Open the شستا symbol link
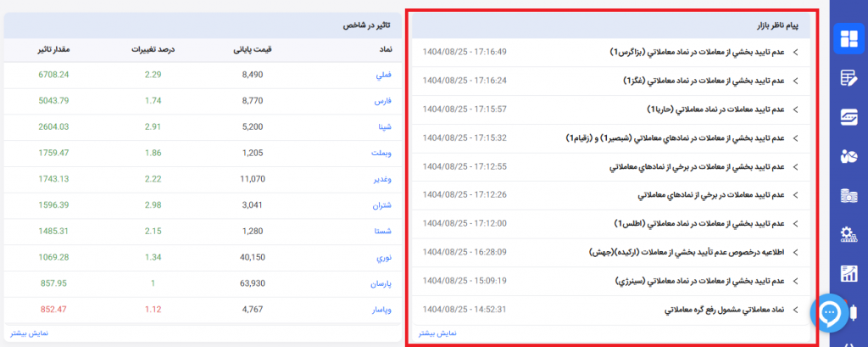 382,231
